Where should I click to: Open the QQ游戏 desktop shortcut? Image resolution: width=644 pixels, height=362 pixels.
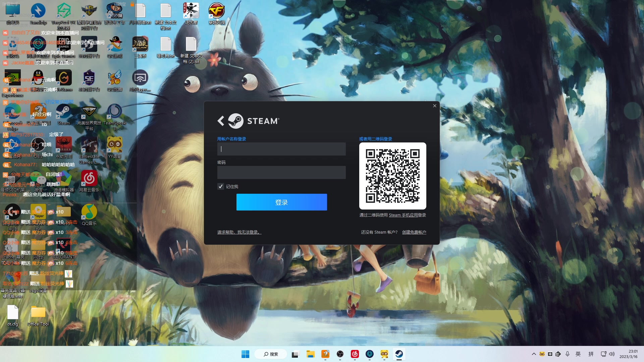pos(115,47)
